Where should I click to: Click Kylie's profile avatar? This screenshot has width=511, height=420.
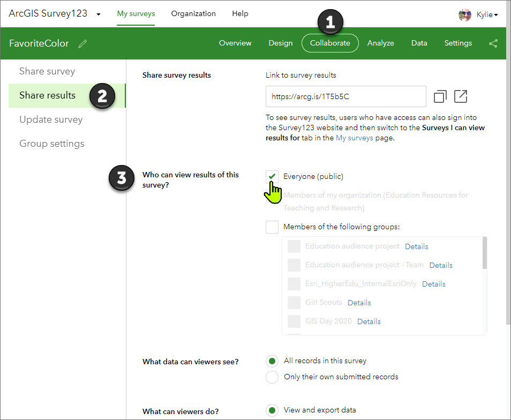click(465, 14)
